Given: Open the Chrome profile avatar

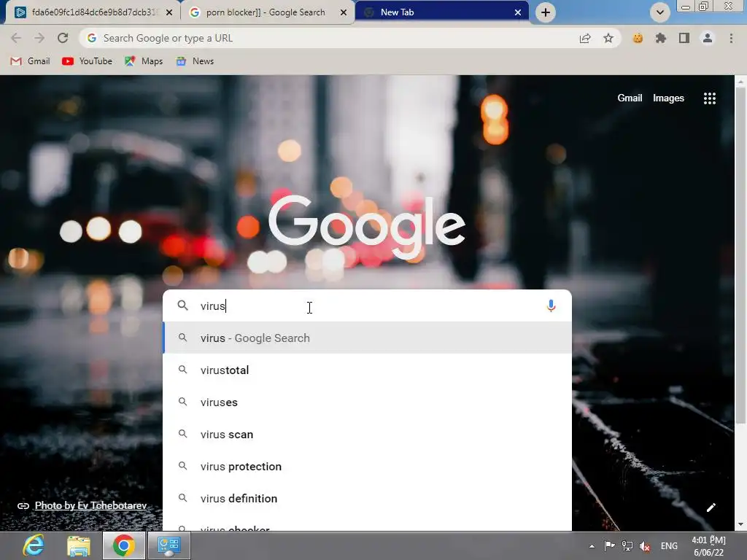Looking at the screenshot, I should [708, 38].
